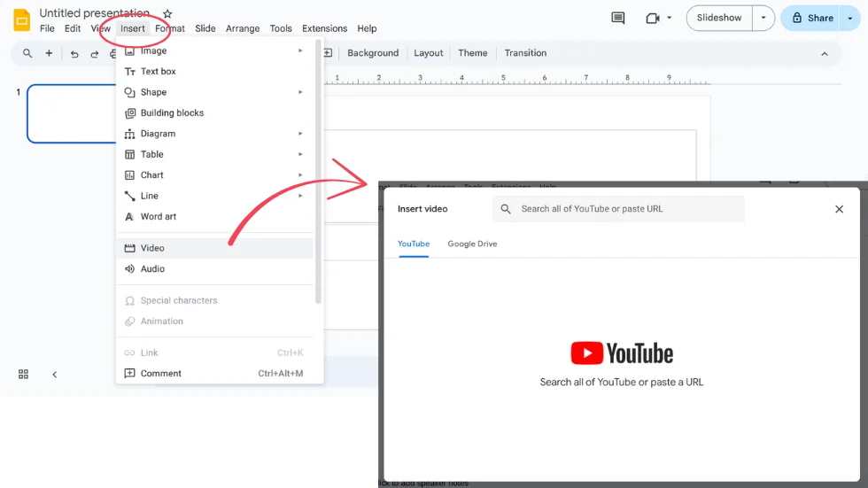
Task: Click the camera meeting icon
Action: [x=653, y=19]
